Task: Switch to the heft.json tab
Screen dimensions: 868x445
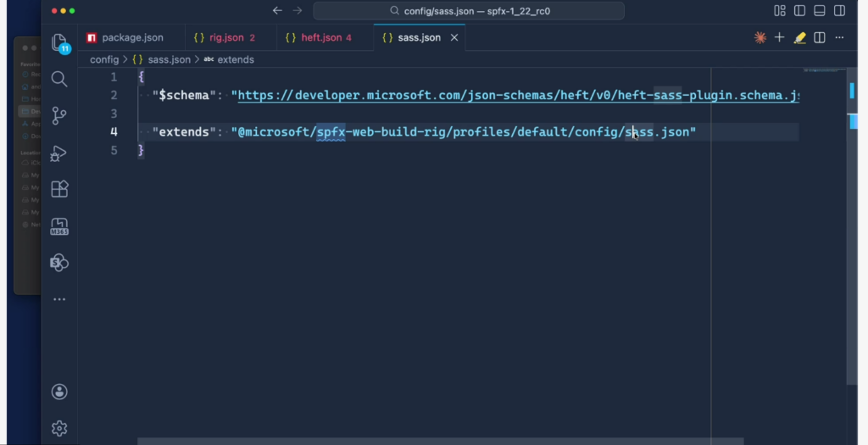Action: (321, 38)
